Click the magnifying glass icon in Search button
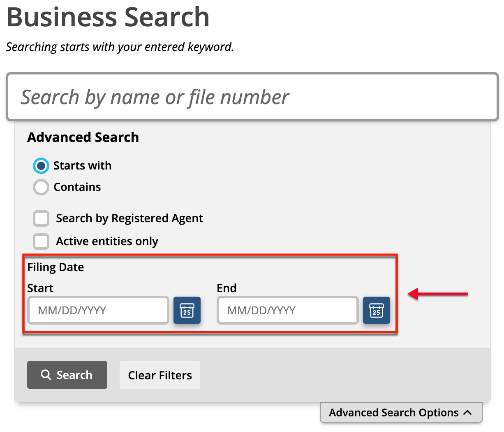This screenshot has width=504, height=432. (46, 375)
